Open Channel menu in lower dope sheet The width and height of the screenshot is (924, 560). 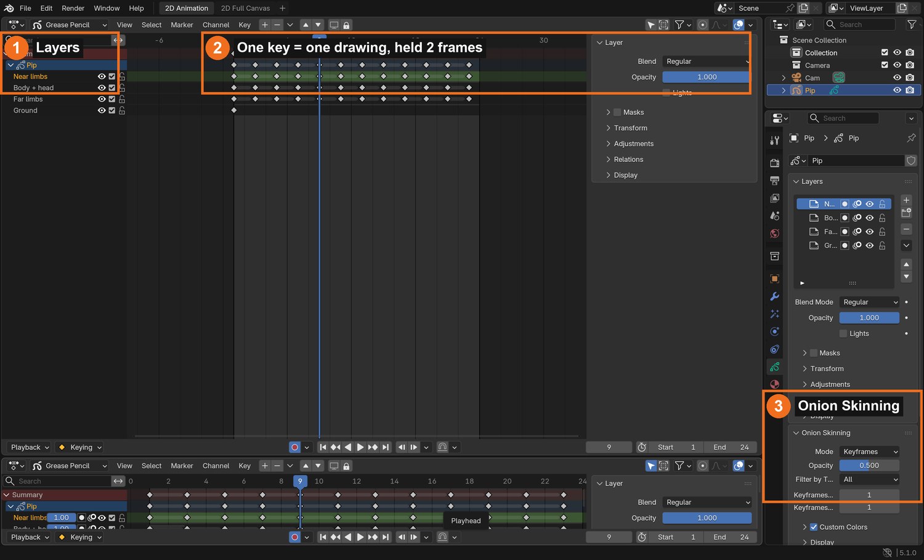[216, 466]
